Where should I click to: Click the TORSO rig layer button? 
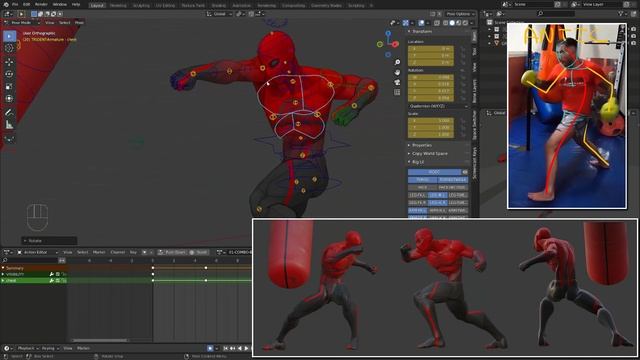[422, 180]
